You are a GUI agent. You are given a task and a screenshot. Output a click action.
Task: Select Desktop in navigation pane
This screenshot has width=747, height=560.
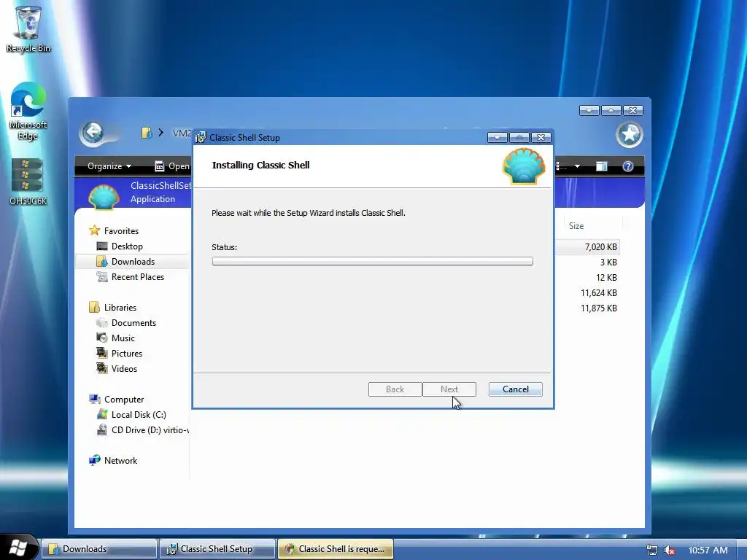tap(127, 246)
